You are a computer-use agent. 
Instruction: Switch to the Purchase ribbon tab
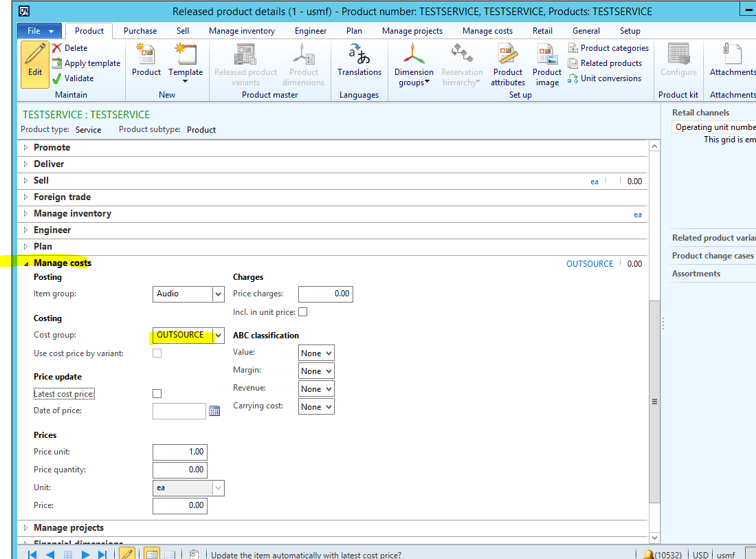[x=140, y=31]
